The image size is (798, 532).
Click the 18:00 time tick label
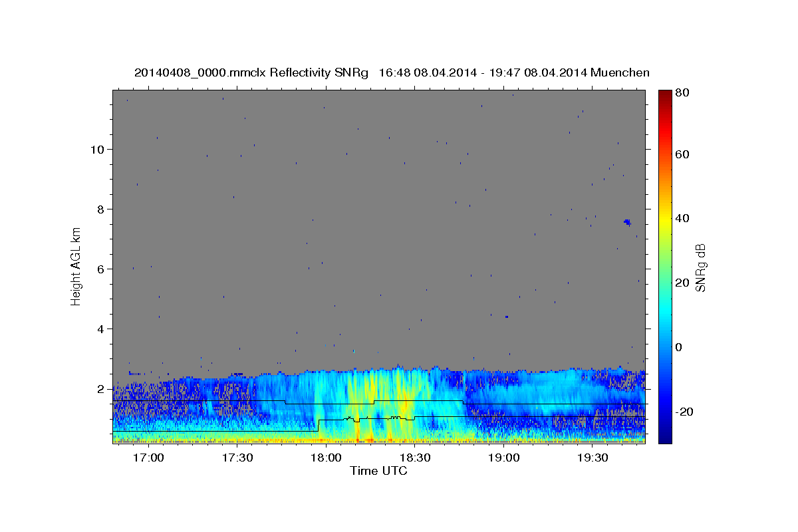coord(327,458)
